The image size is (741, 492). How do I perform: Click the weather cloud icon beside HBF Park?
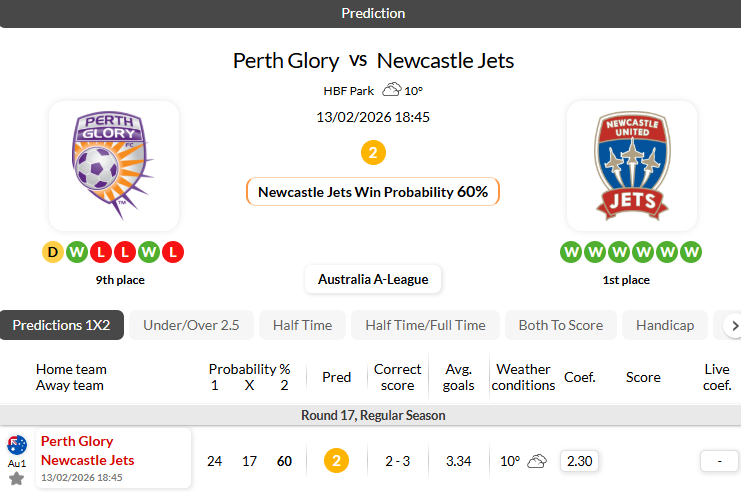(x=391, y=90)
